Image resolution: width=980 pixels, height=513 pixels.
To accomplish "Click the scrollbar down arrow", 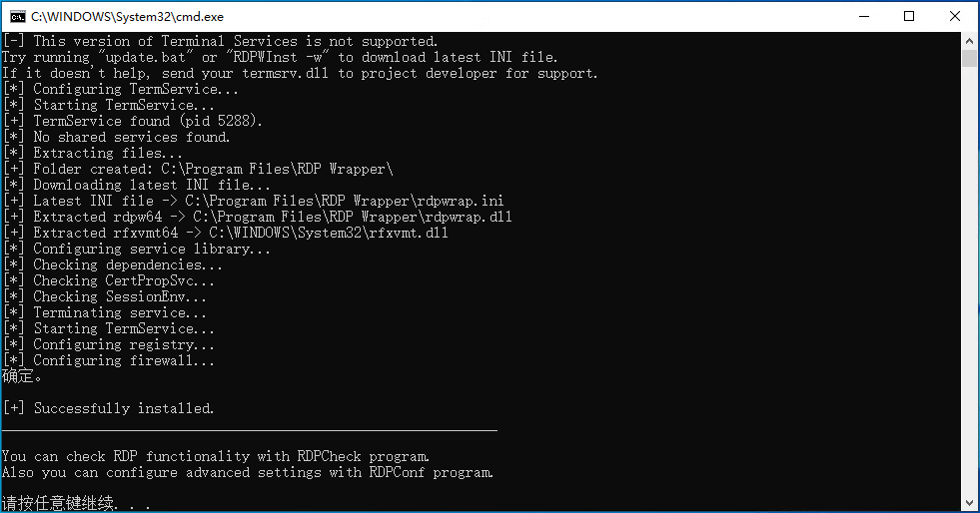I will click(969, 502).
